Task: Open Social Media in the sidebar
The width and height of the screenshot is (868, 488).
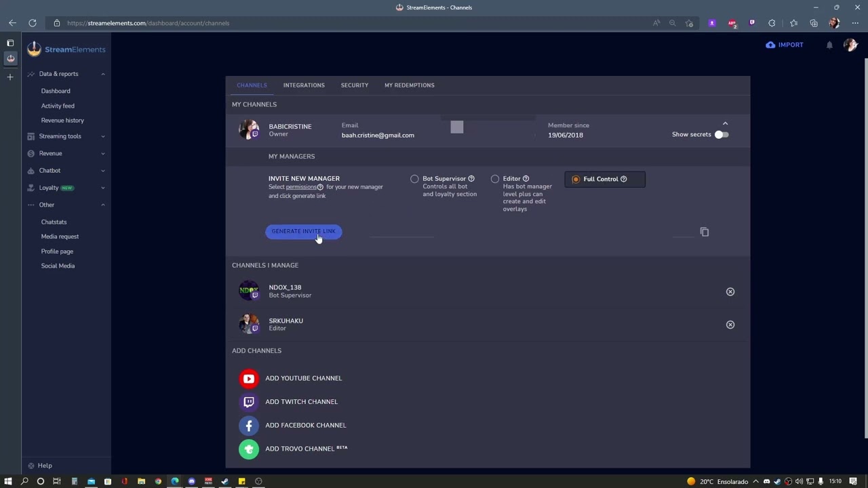Action: (x=58, y=266)
